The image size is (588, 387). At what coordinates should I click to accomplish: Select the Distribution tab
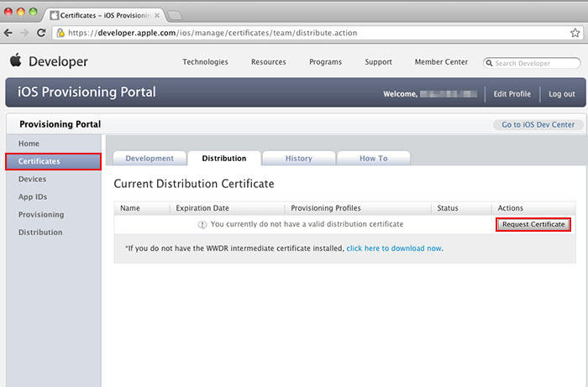[224, 158]
